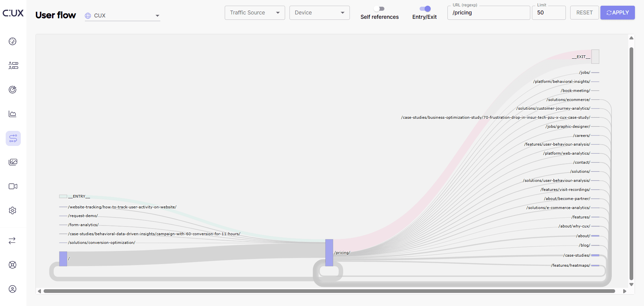This screenshot has height=306, width=644.
Task: Expand the Traffic Source dropdown
Action: click(255, 13)
